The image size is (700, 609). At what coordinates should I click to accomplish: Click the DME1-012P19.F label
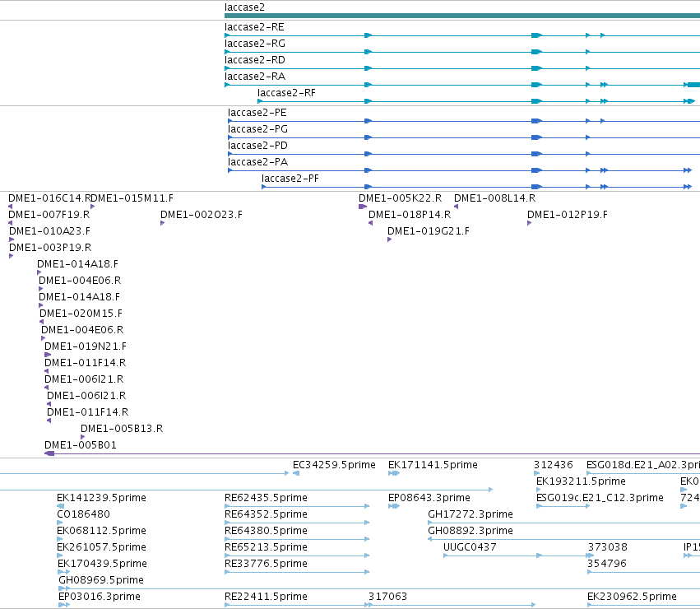[x=568, y=215]
